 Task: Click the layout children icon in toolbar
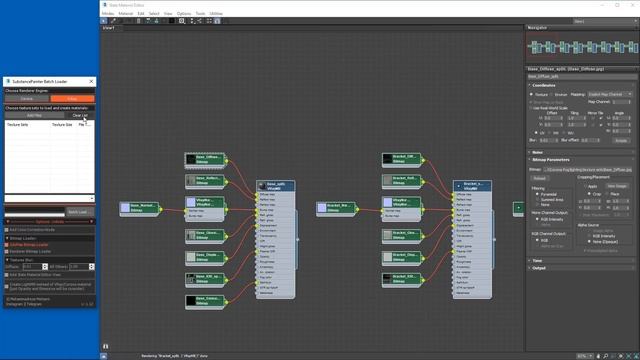[x=200, y=20]
